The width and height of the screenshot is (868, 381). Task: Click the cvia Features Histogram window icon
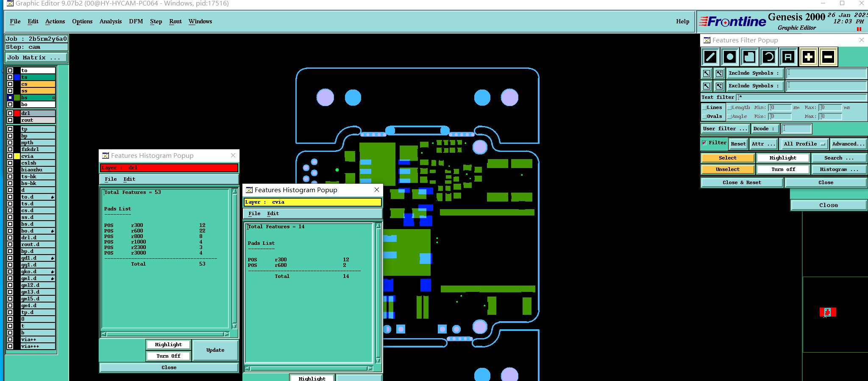pos(249,190)
